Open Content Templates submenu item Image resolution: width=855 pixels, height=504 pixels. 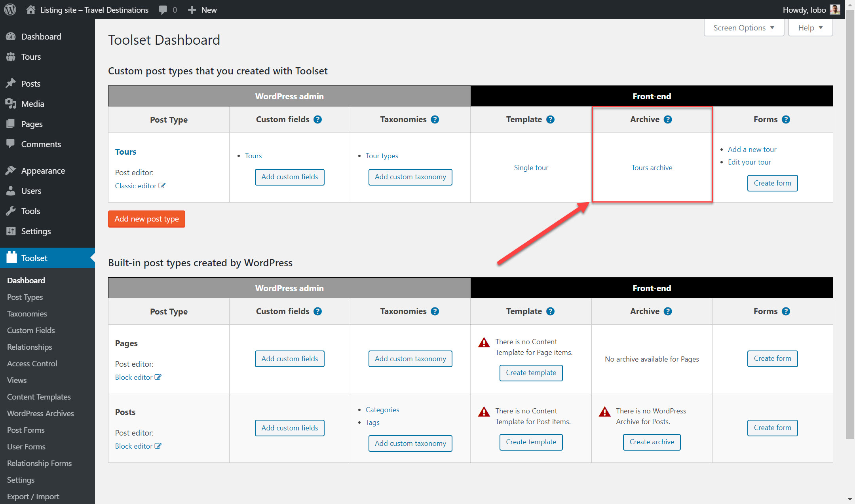coord(39,397)
